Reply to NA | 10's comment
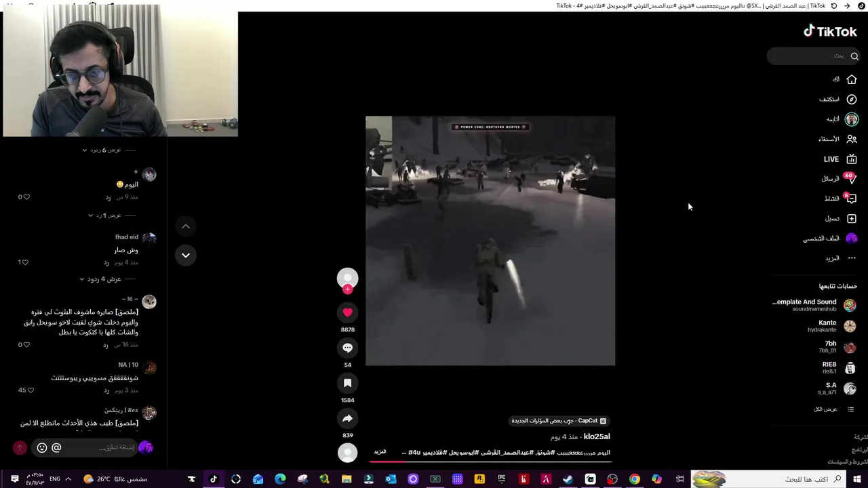 pos(106,390)
